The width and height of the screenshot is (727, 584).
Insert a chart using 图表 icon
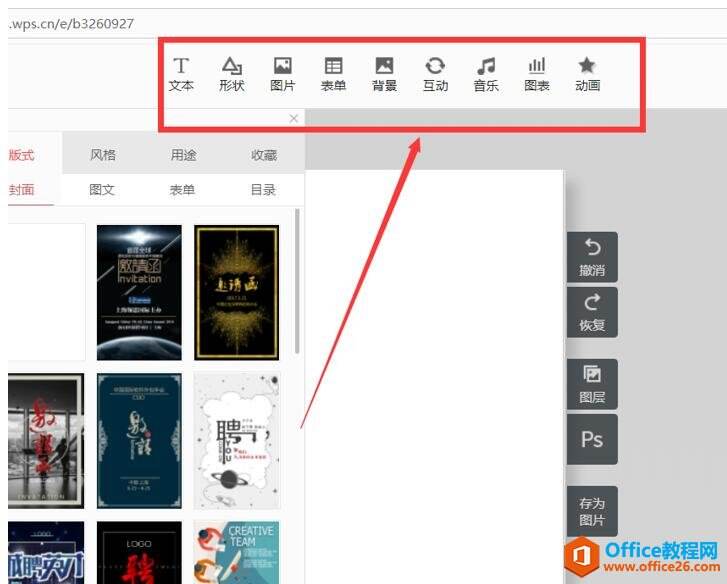point(537,74)
